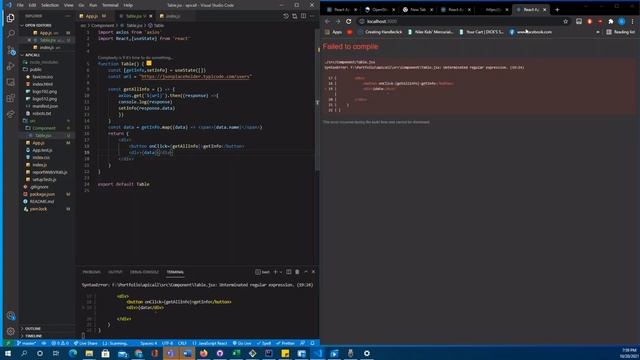Image resolution: width=640 pixels, height=360 pixels.
Task: Open the Help menu in VS Code
Action: [x=128, y=5]
